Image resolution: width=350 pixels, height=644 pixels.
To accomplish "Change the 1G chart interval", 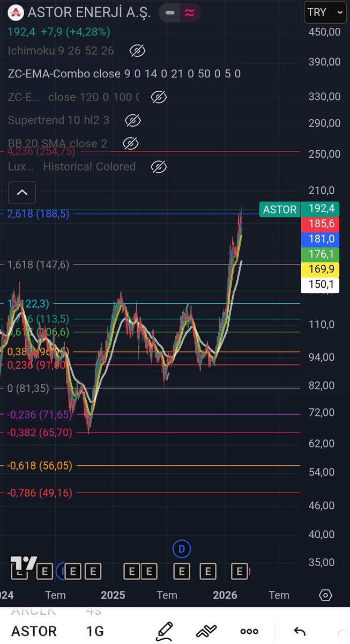I will coord(95,631).
